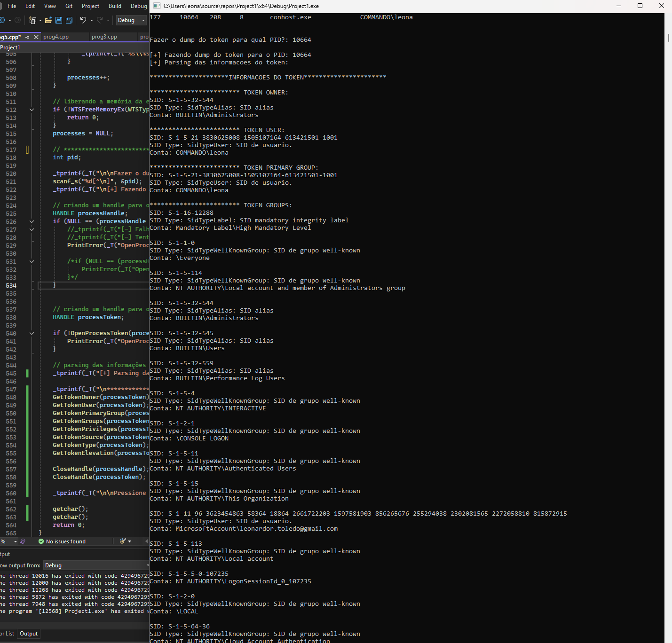The image size is (672, 643).
Task: Click the Save All icon
Action: 69,20
